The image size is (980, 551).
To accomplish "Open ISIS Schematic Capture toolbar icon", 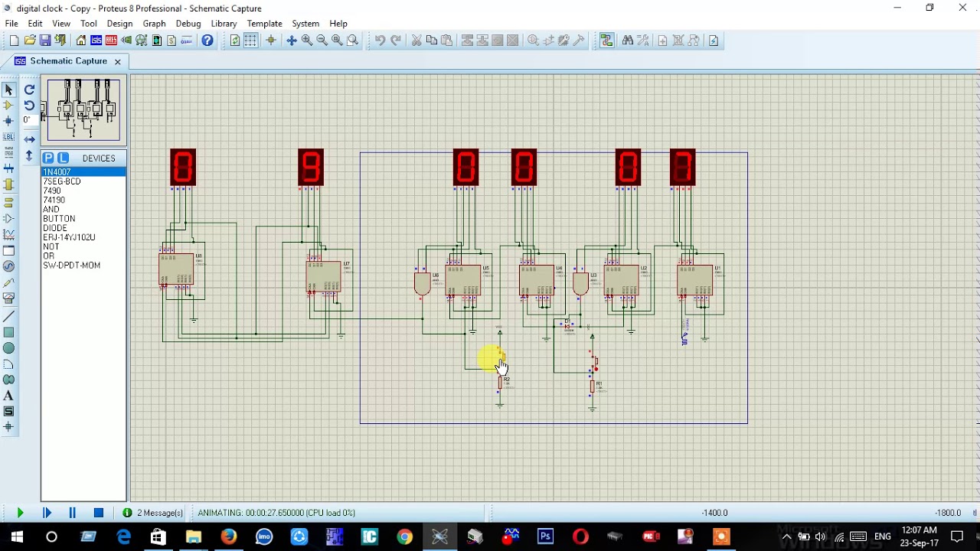I will pyautogui.click(x=96, y=41).
